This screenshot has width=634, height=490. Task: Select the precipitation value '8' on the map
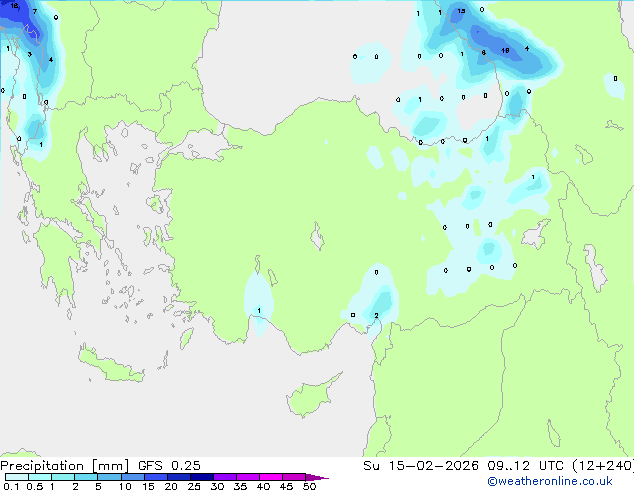[x=483, y=53]
